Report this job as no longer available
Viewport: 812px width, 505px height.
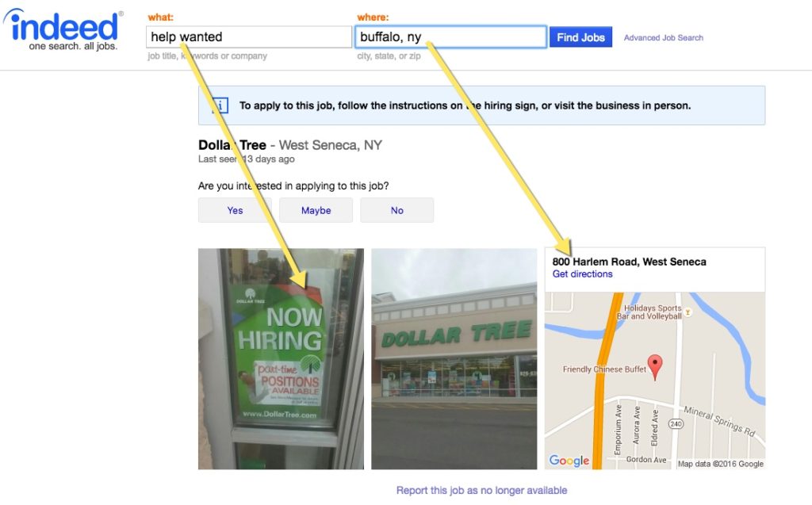point(481,490)
